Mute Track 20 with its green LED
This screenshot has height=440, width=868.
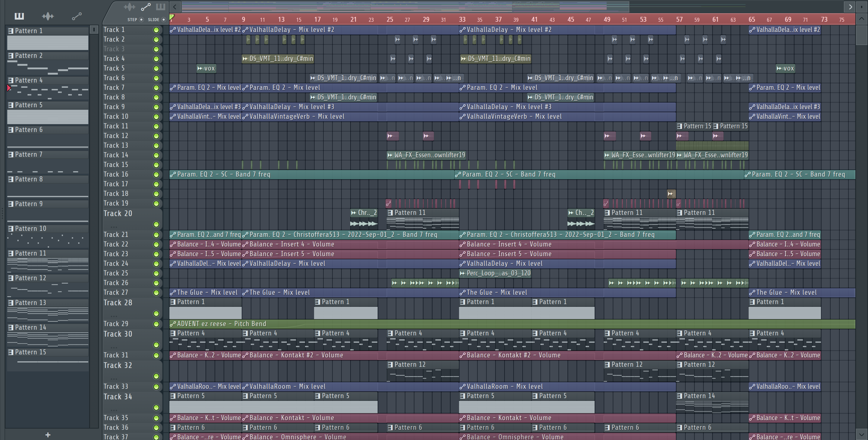(156, 225)
